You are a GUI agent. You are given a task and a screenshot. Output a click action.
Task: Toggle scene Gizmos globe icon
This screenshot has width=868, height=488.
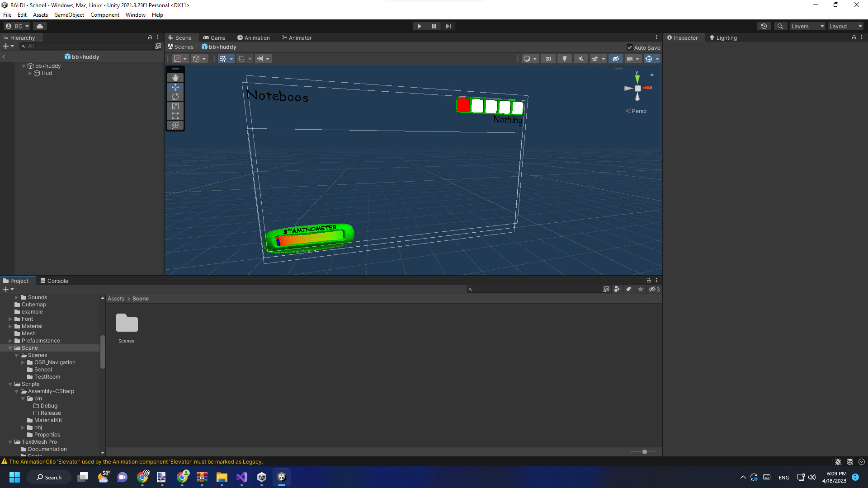click(649, 59)
